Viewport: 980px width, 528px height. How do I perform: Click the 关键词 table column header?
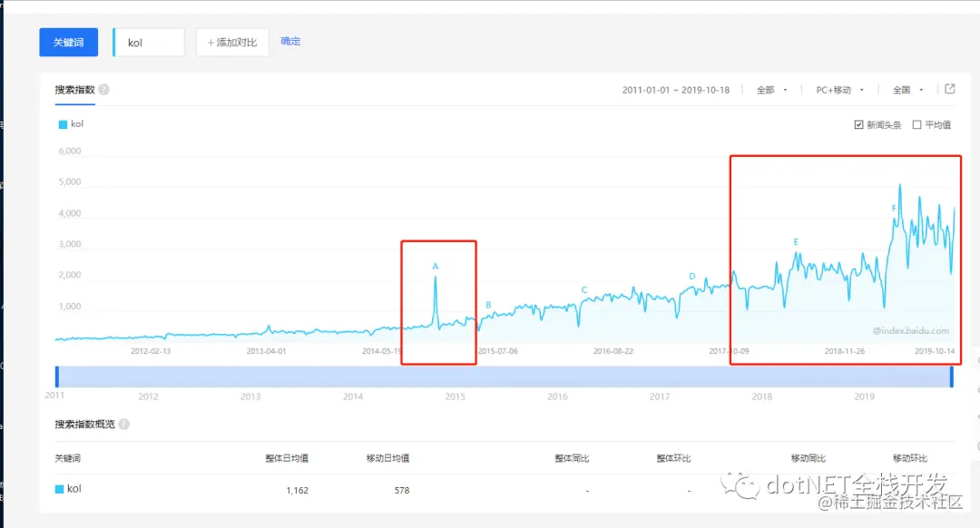click(x=67, y=458)
